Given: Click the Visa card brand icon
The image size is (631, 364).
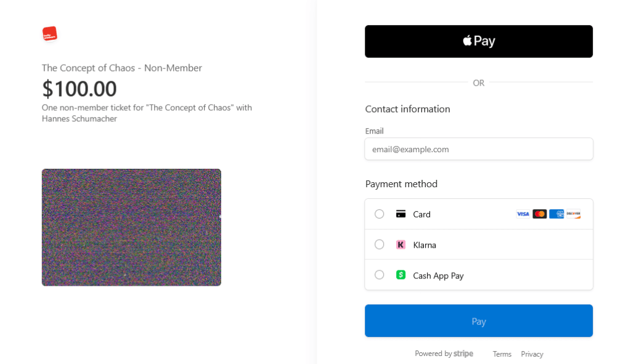Looking at the screenshot, I should pyautogui.click(x=523, y=214).
